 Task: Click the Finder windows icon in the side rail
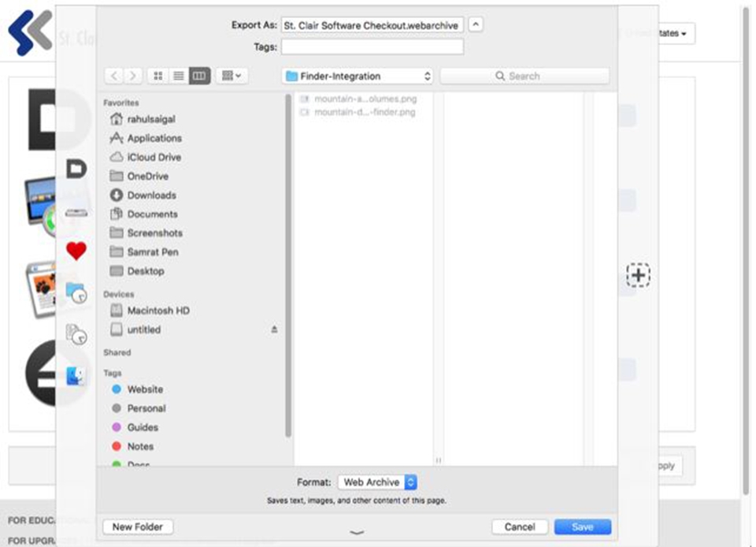point(76,376)
